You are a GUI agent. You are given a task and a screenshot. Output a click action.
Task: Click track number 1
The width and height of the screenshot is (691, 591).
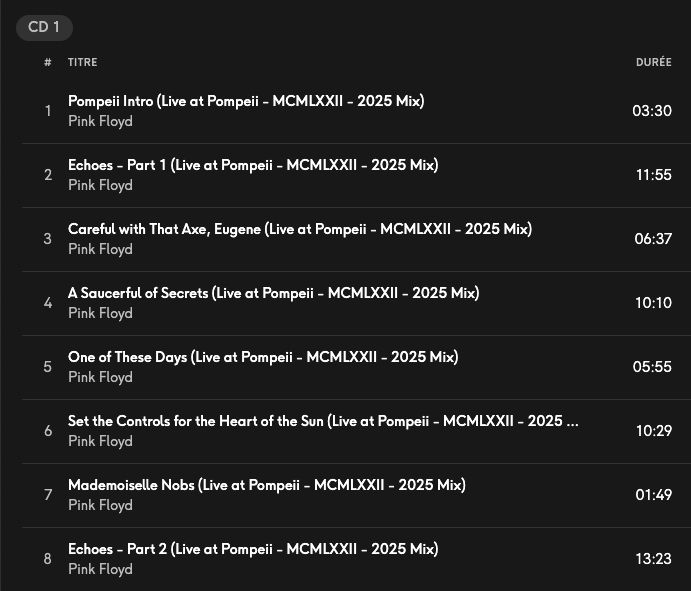pyautogui.click(x=47, y=111)
